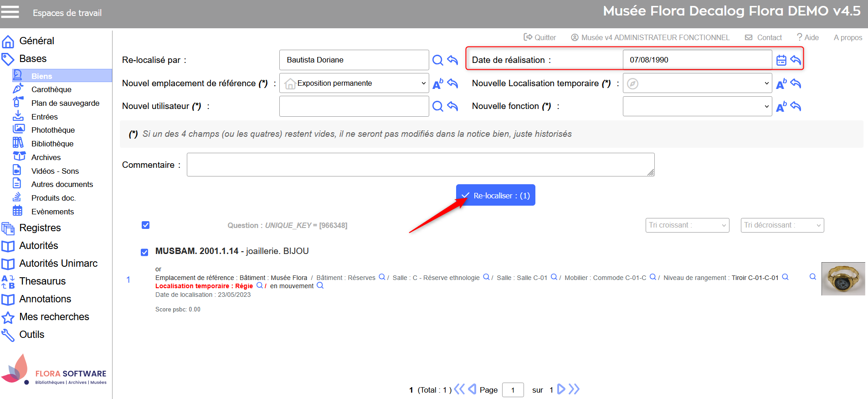
Task: Open the hamburger menu at top left
Action: pyautogui.click(x=10, y=12)
